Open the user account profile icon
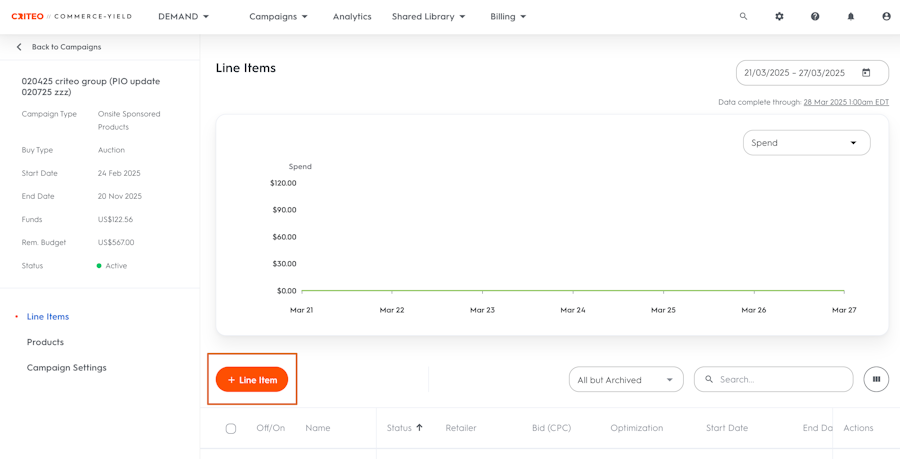The width and height of the screenshot is (900, 459). (886, 17)
